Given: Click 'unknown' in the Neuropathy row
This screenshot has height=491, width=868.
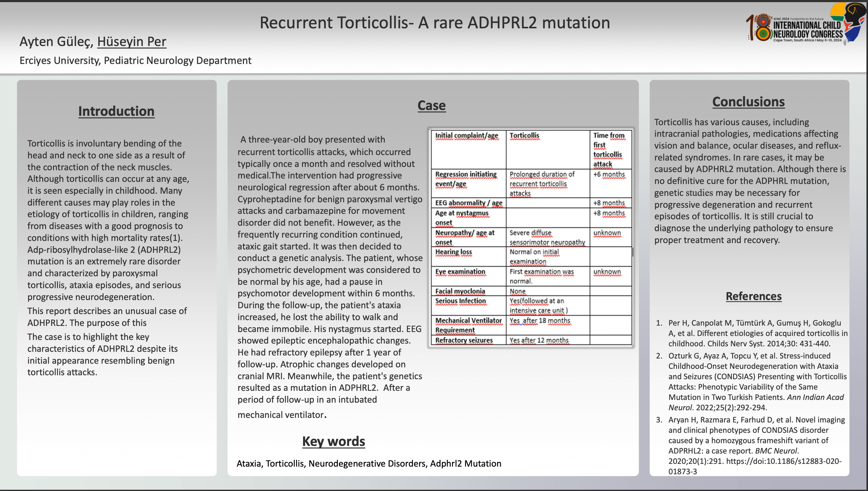Looking at the screenshot, I should click(610, 237).
